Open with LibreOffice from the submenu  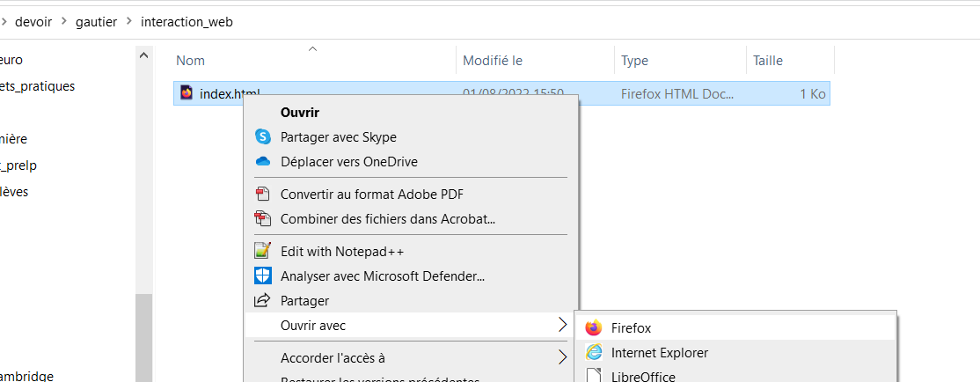click(643, 376)
